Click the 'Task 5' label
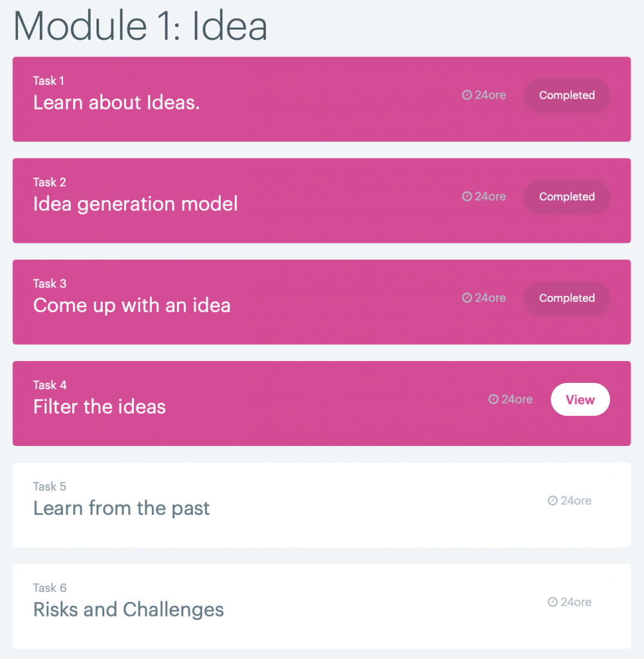The image size is (644, 659). (50, 487)
